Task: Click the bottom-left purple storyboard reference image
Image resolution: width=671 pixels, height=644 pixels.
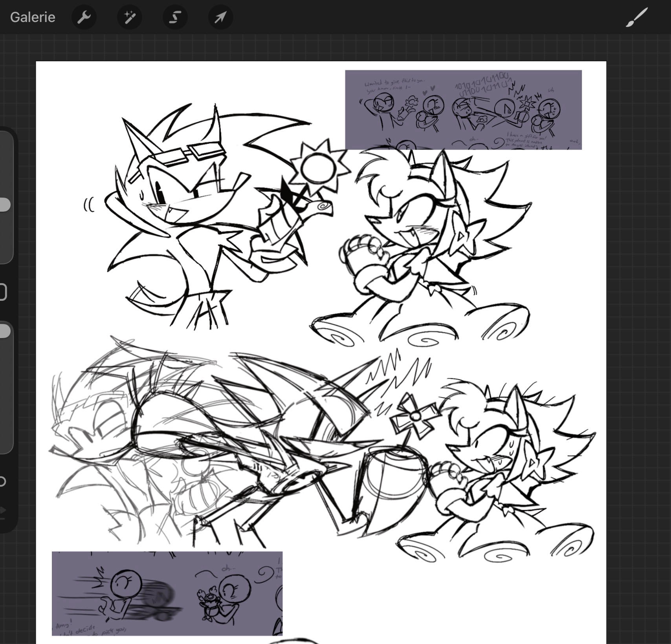Action: pos(167,593)
